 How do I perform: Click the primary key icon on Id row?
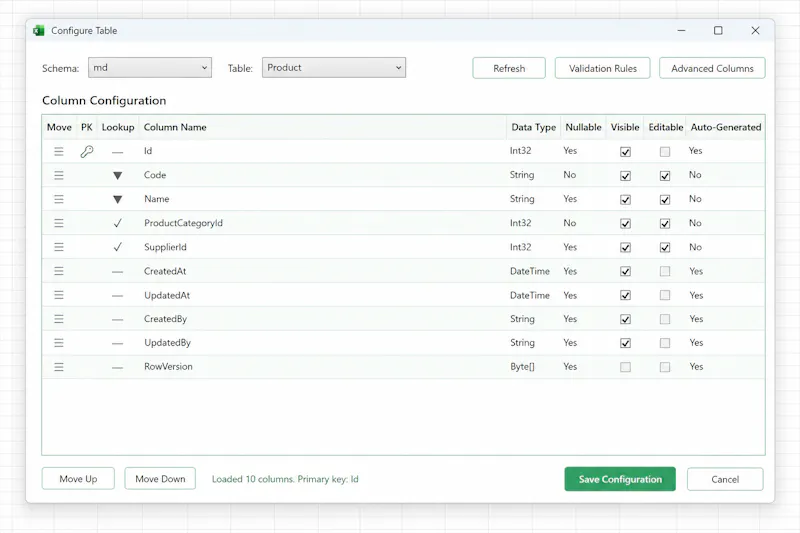[x=87, y=151]
